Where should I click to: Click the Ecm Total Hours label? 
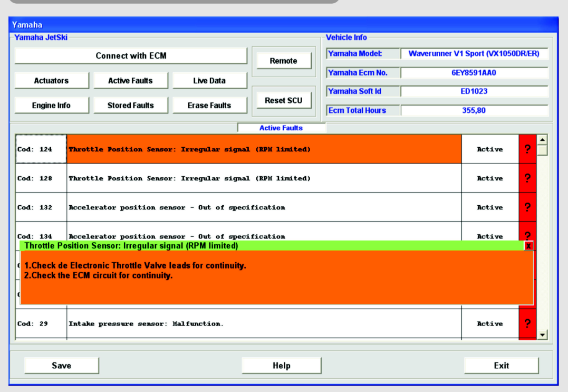[363, 110]
